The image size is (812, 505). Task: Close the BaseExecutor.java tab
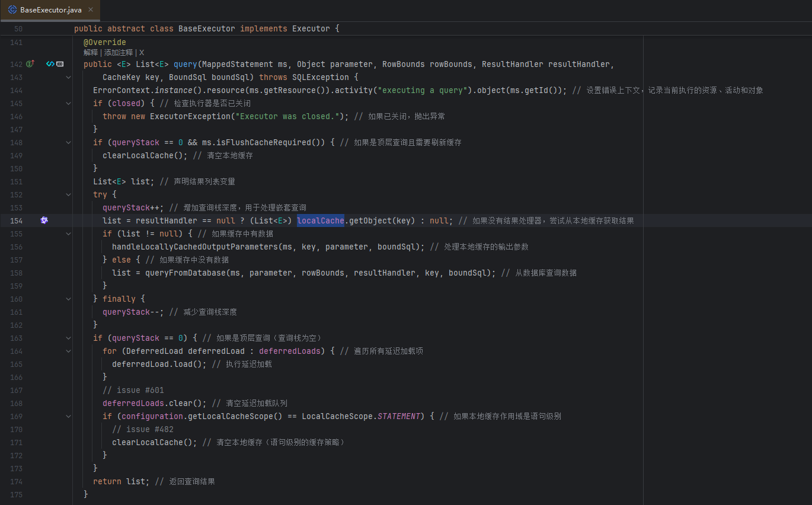[x=90, y=10]
